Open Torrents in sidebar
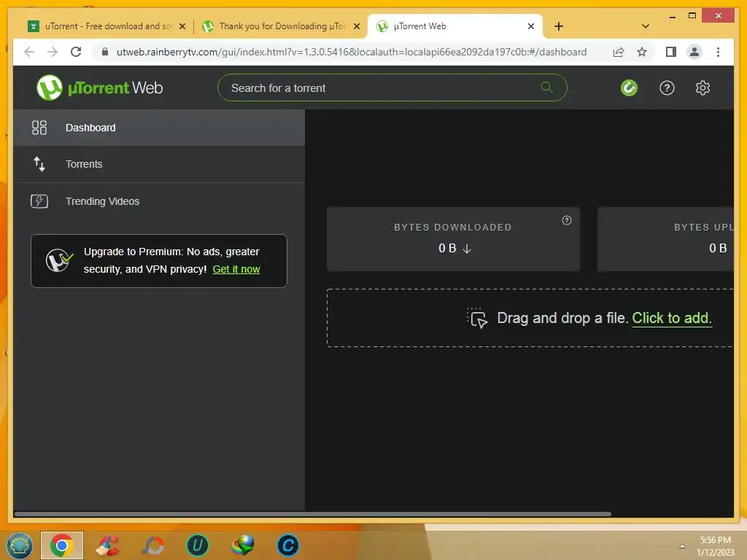The image size is (747, 560). point(159,164)
